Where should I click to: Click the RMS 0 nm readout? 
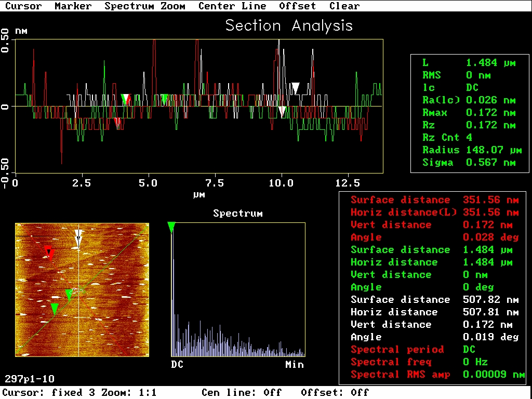coord(457,75)
